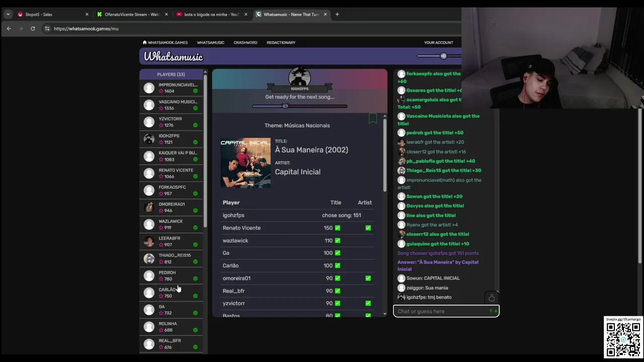Select IGOHZFPS player avatar
Viewport: 644px width, 362px height.
[149, 139]
